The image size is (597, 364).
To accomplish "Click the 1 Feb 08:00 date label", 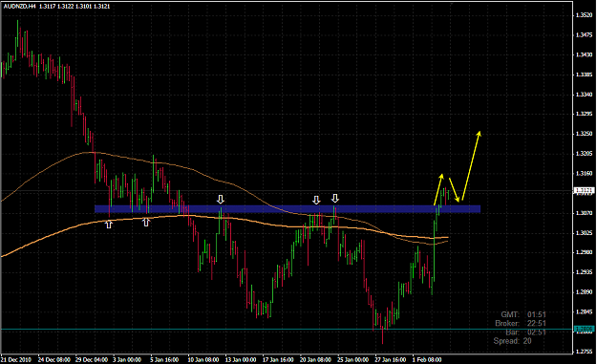I will [426, 359].
